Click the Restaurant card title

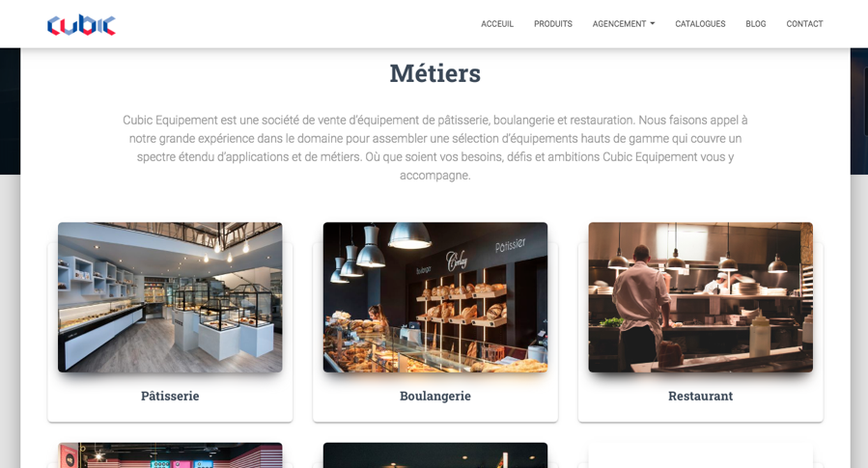click(x=700, y=396)
